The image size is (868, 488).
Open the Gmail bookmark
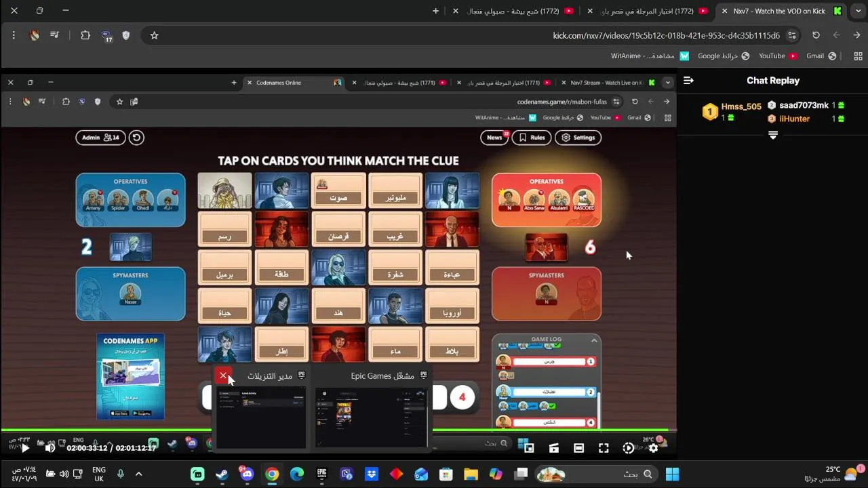[x=821, y=56]
